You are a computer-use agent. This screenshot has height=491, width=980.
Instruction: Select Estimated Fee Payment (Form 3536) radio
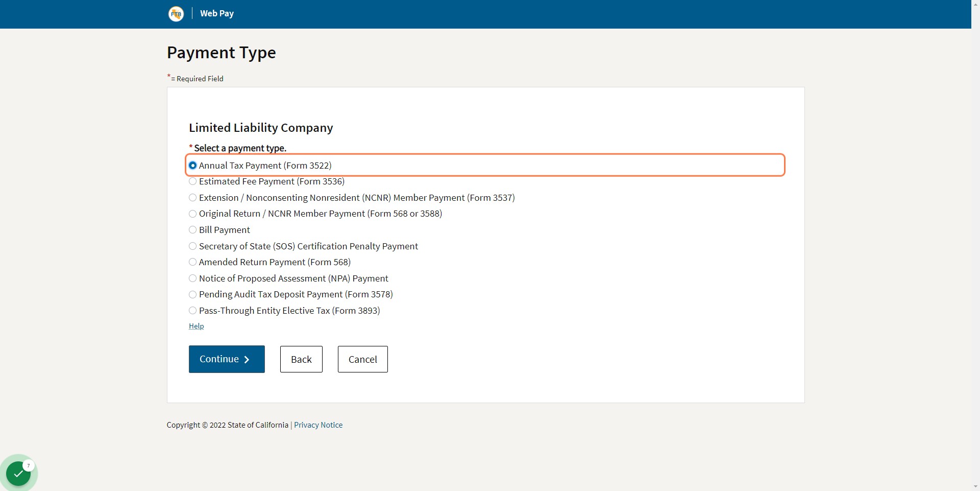[192, 181]
